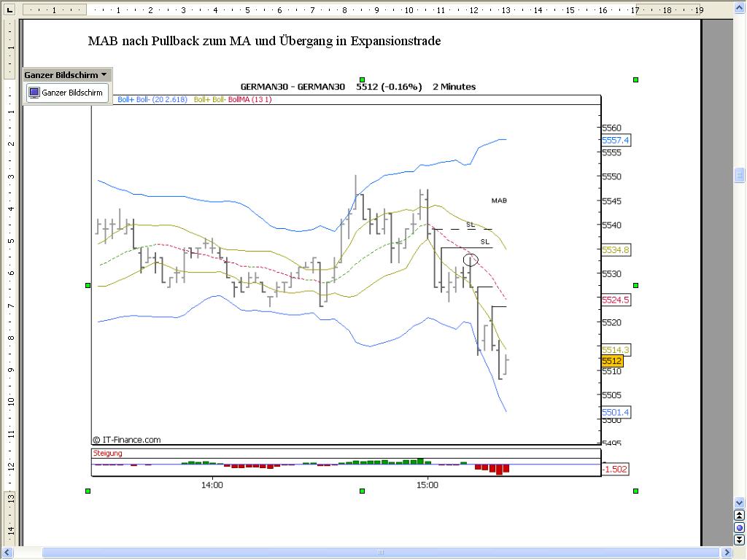Jump to previous page with double up arrows
This screenshot has width=747, height=560.
tap(739, 516)
